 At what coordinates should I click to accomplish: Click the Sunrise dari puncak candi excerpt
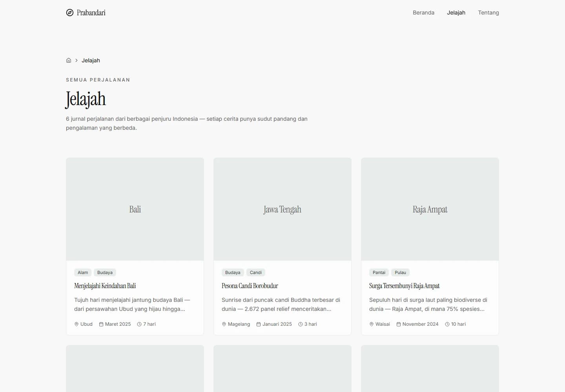(x=281, y=305)
